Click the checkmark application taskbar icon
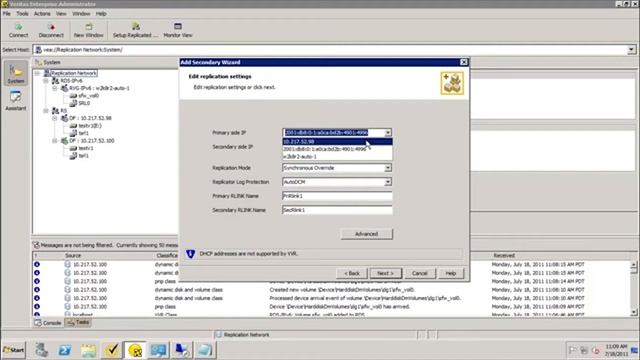The width and height of the screenshot is (640, 360). pyautogui.click(x=111, y=350)
